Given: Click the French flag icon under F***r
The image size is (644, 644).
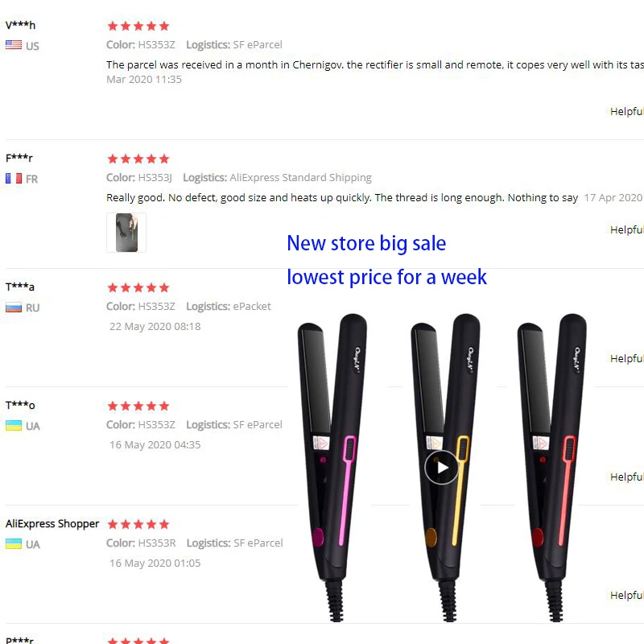Looking at the screenshot, I should (x=14, y=178).
